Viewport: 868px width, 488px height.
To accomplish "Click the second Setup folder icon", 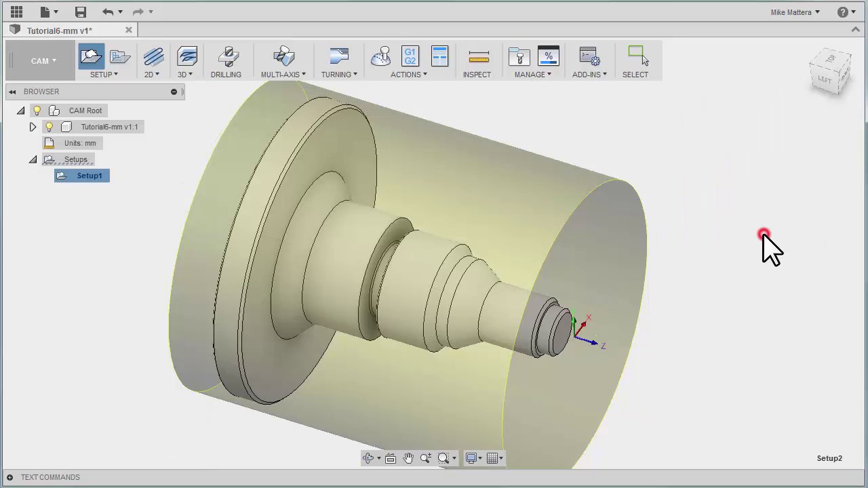I will tap(120, 57).
